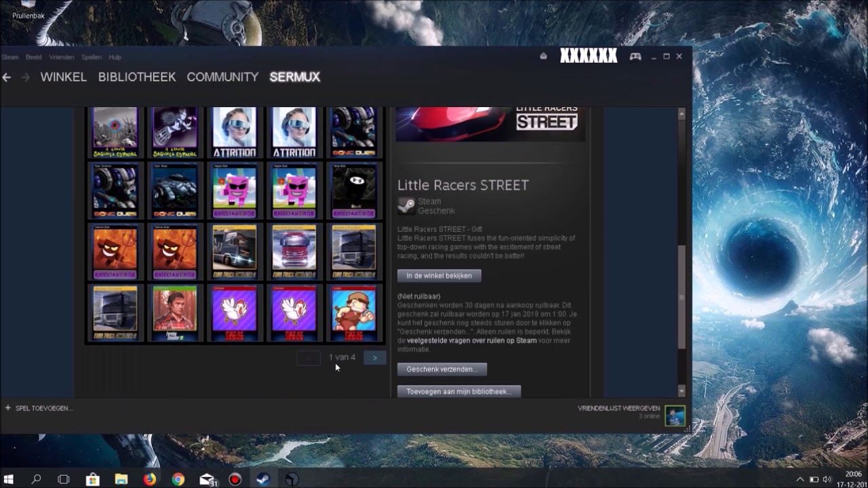Select the Judas Fist of Jesus card
Screen dimensions: 868x488
tap(354, 312)
